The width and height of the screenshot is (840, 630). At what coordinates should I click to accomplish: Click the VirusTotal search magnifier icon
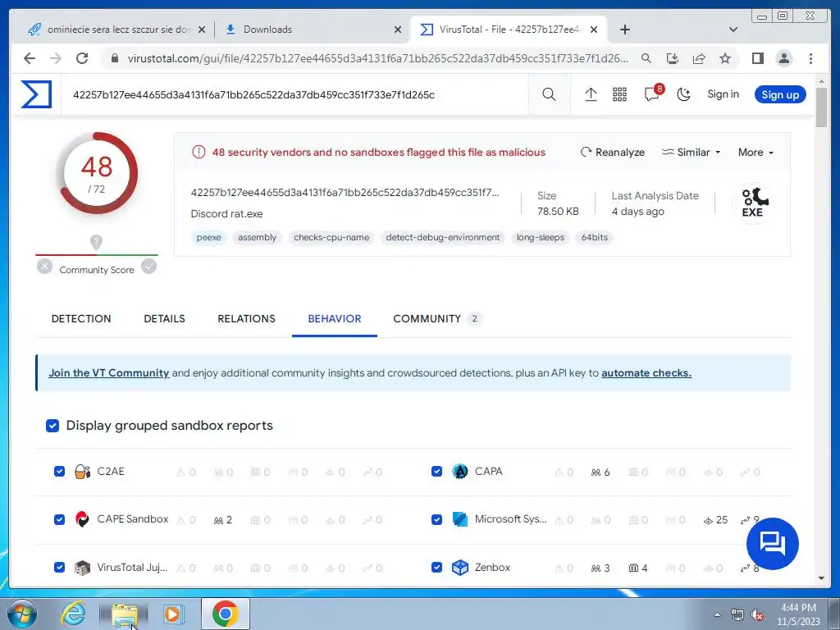(549, 95)
